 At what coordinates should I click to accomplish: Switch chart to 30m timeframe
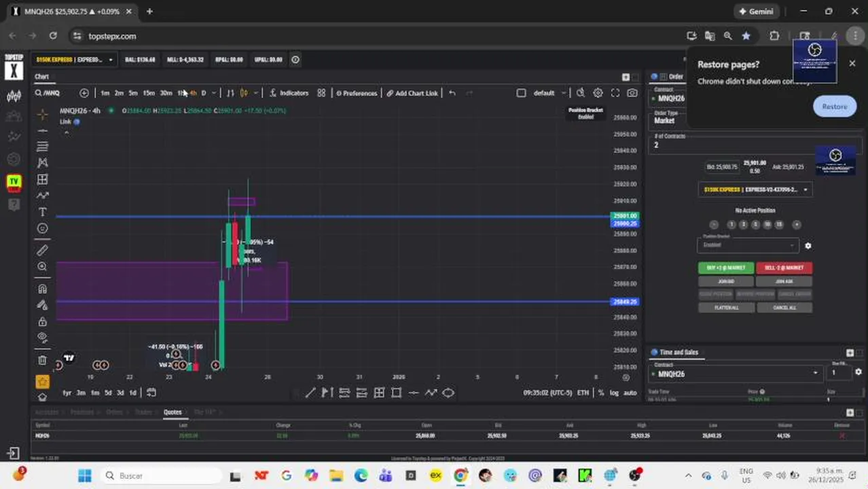pyautogui.click(x=166, y=93)
